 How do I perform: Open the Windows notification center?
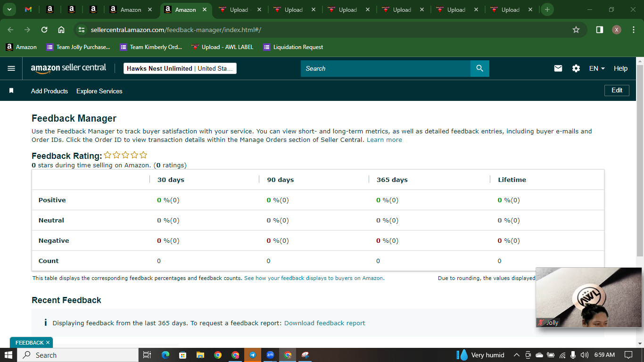coord(628,355)
